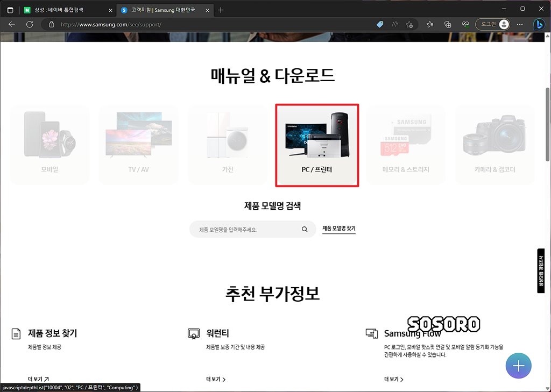Click the 추천 부가정보 heading text
Viewport: 551px width, 392px height.
pyautogui.click(x=272, y=294)
